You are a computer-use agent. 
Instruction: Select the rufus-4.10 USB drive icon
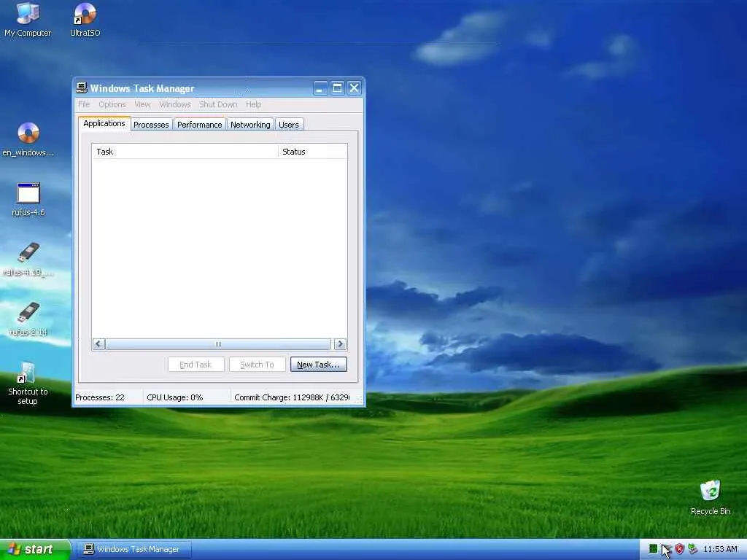coord(28,260)
